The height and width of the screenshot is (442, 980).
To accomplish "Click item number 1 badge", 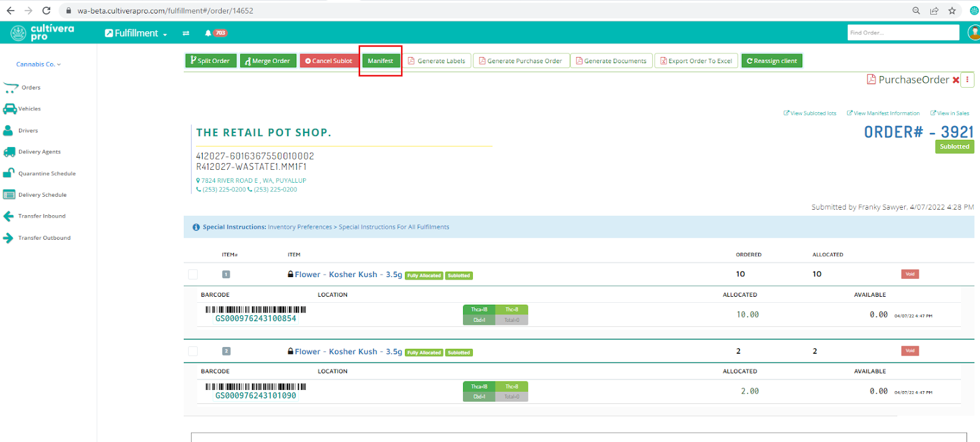I will click(x=226, y=275).
